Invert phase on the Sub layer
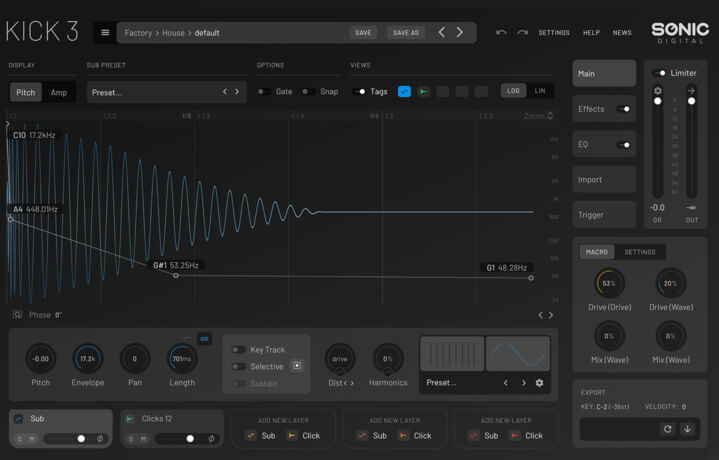This screenshot has height=460, width=719. point(100,438)
